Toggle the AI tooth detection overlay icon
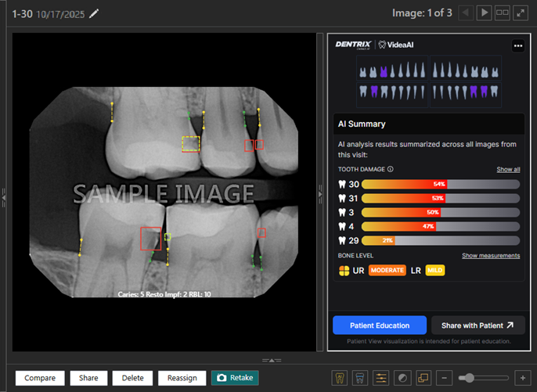This screenshot has width=537, height=392. 340,378
